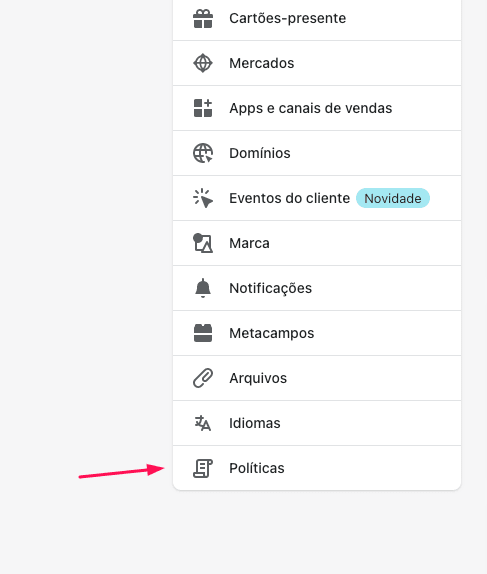The height and width of the screenshot is (574, 487).
Task: Click the Novidade badge
Action: click(393, 198)
